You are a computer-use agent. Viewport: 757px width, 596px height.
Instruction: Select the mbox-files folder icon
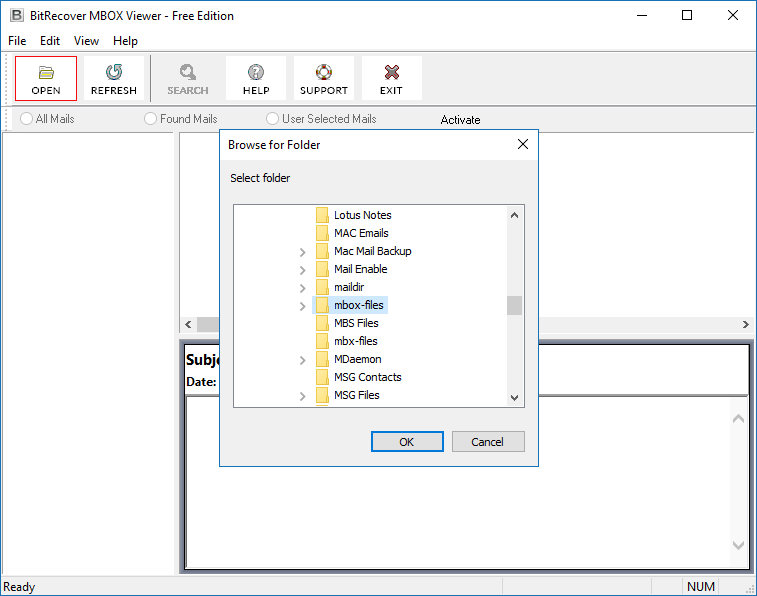(322, 305)
